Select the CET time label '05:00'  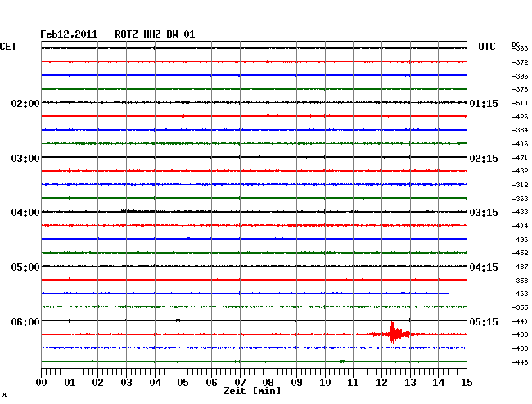pos(25,267)
